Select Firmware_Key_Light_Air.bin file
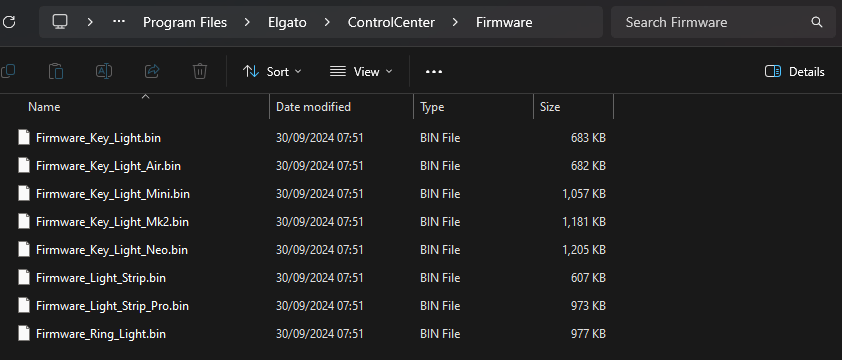 click(x=108, y=166)
